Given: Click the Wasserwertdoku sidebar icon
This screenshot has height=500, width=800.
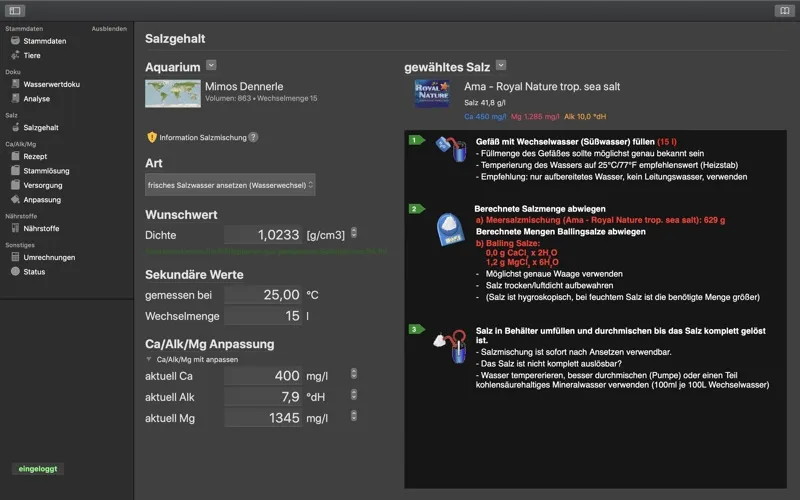Looking at the screenshot, I should (x=15, y=84).
